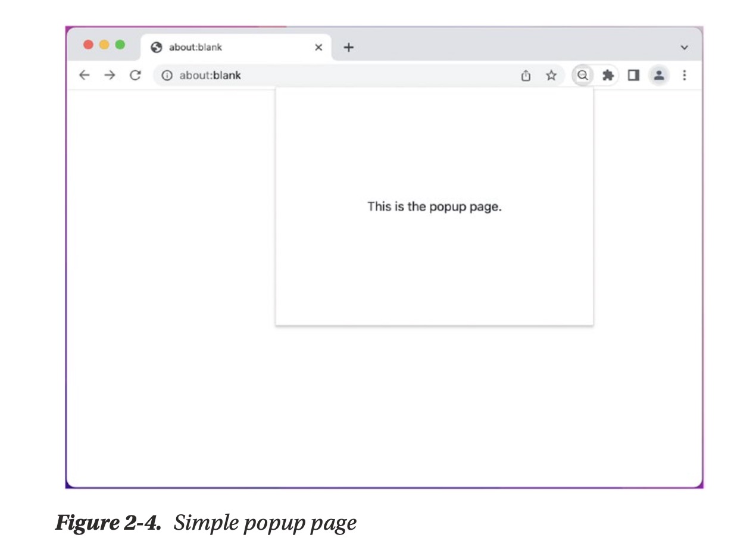Screen dimensions: 756x544
Task: View site information icon in address bar
Action: [x=167, y=76]
